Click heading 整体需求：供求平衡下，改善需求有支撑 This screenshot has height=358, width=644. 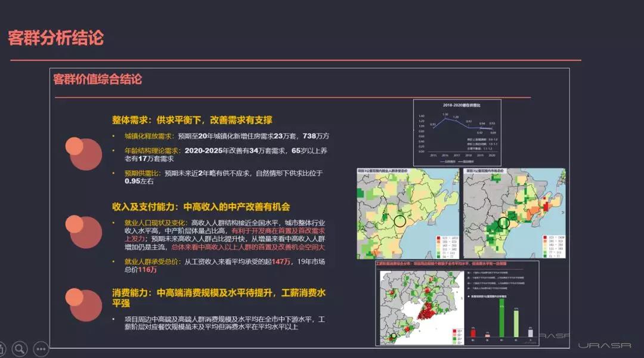pyautogui.click(x=192, y=120)
